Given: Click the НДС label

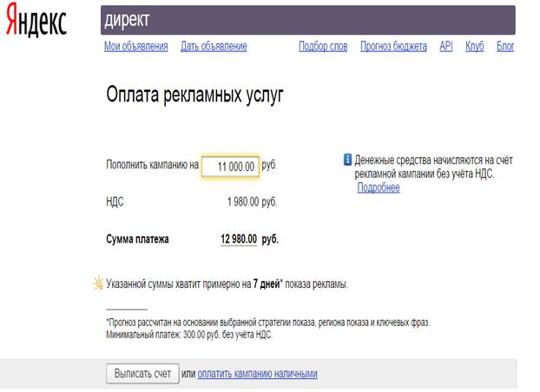Looking at the screenshot, I should point(115,202).
